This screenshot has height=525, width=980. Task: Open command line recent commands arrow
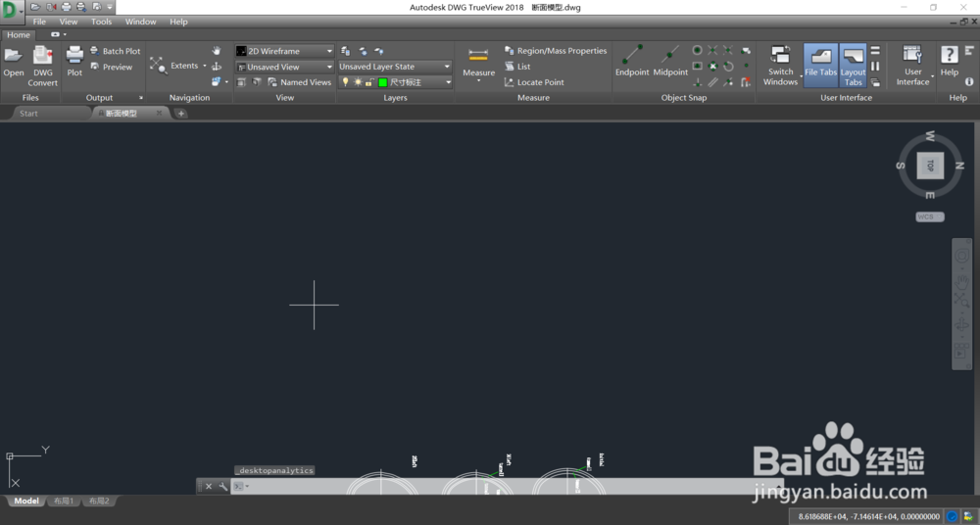(x=247, y=486)
